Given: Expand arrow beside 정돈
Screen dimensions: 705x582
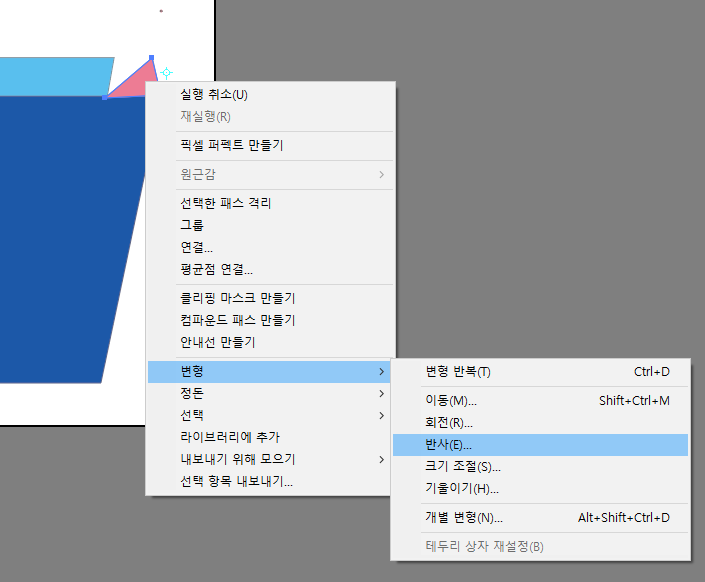Looking at the screenshot, I should click(x=381, y=394).
